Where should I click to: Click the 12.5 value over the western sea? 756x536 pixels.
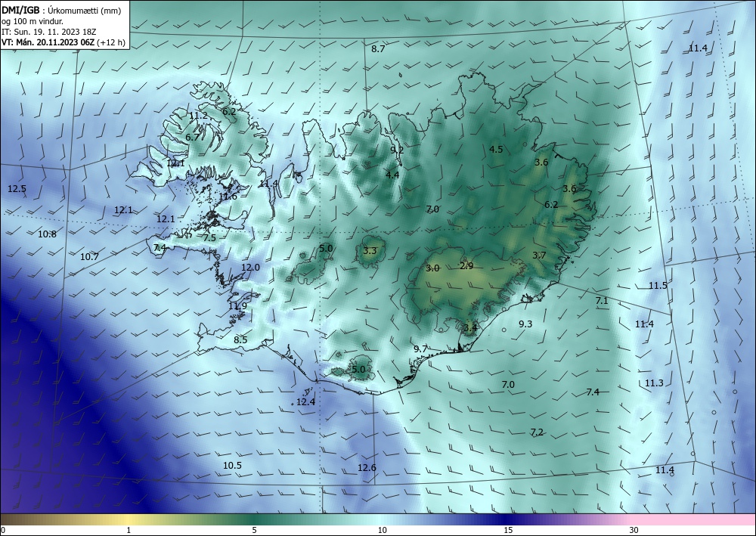tap(17, 189)
